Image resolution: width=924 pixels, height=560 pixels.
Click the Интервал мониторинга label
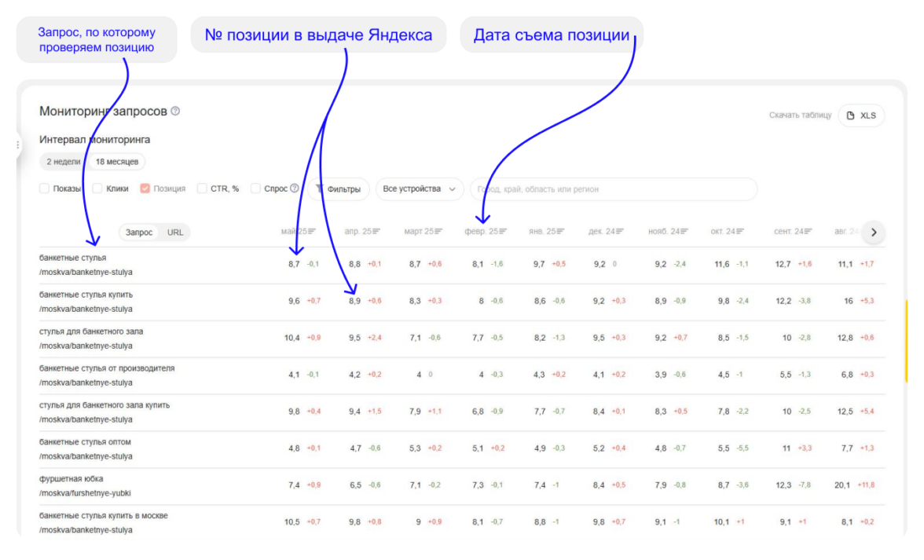(94, 140)
